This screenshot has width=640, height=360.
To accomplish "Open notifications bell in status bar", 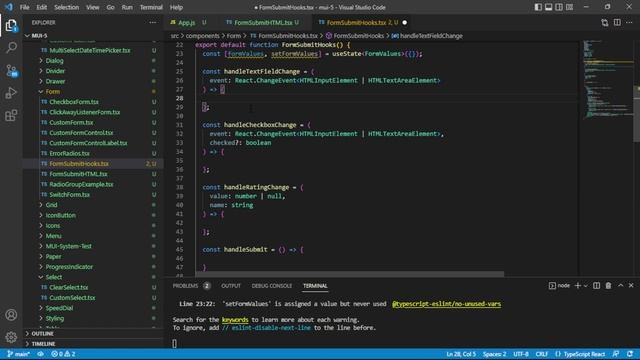I will coord(630,354).
